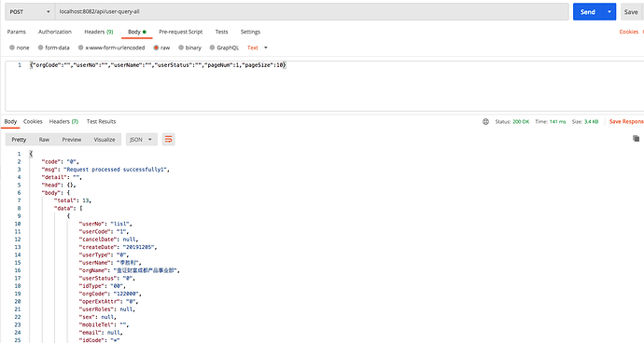
Task: Click the "operExtAttr" response line
Action: coord(108,302)
